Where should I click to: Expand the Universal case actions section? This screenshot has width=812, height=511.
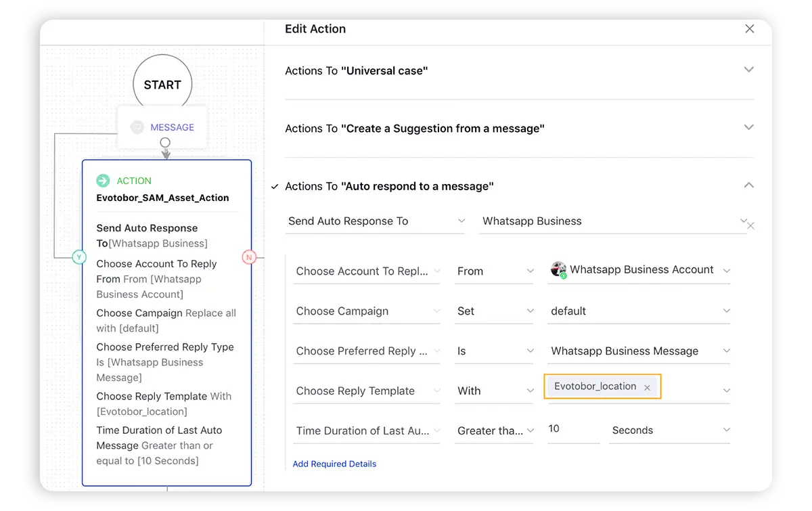[748, 69]
